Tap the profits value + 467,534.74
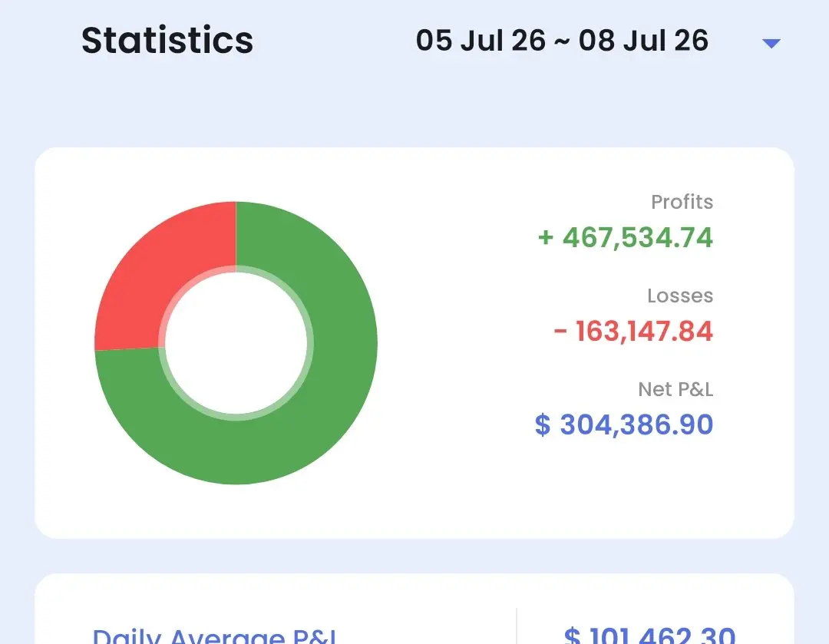This screenshot has width=829, height=644. coord(626,237)
